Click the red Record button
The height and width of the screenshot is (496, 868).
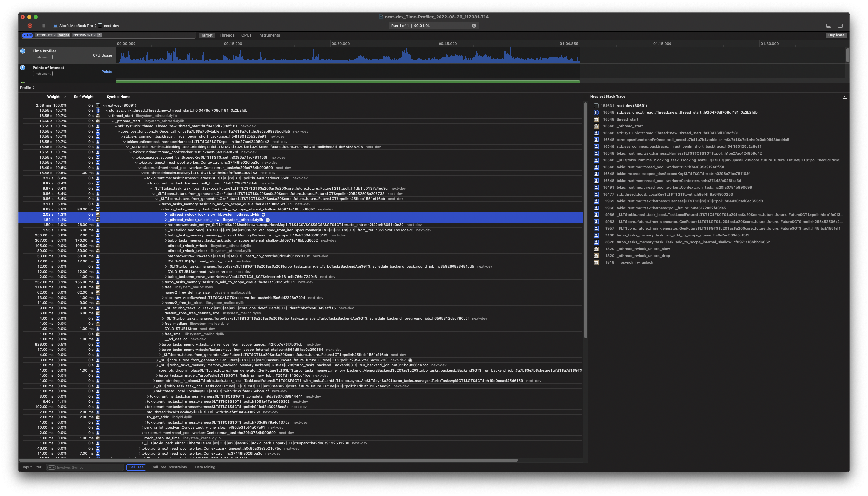point(30,26)
